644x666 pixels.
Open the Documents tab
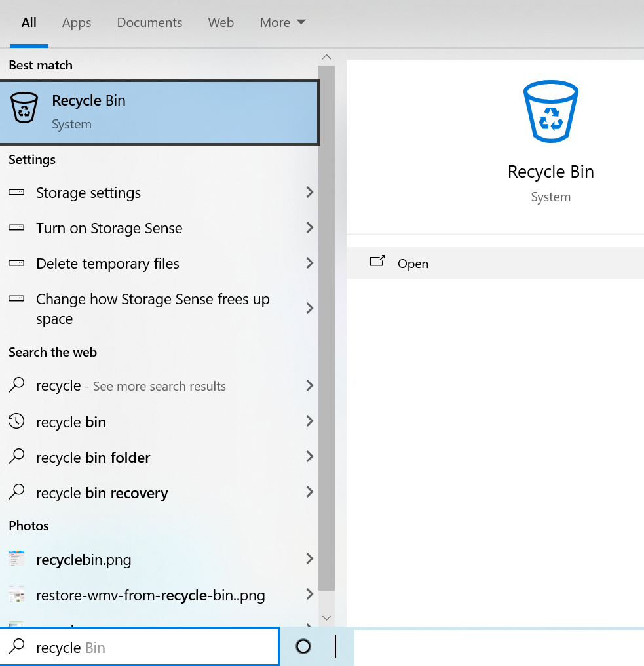[x=149, y=22]
